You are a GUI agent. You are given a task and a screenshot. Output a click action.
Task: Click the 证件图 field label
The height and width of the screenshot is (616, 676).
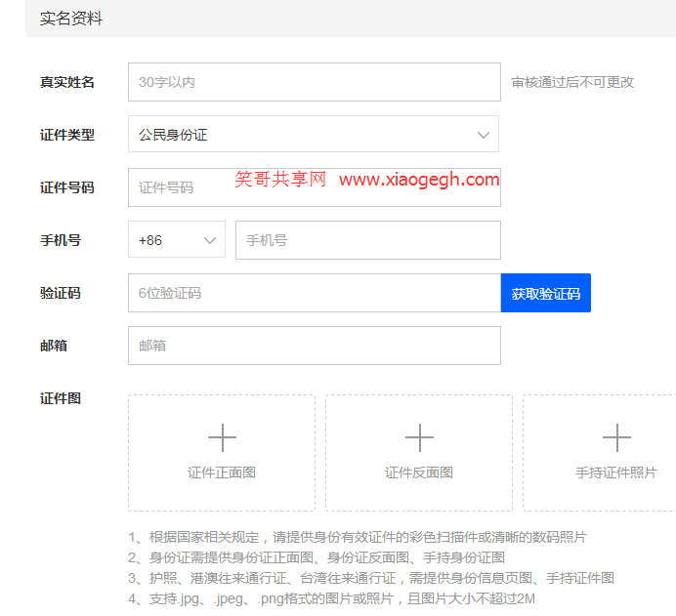(61, 398)
